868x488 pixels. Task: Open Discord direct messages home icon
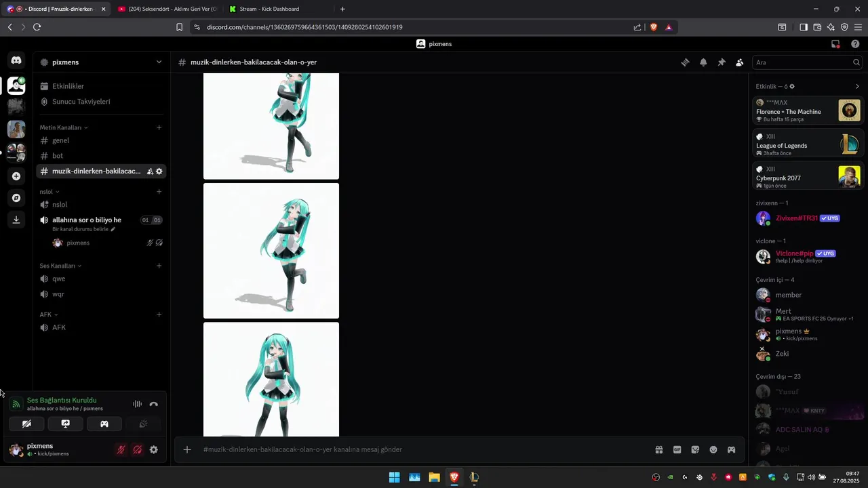pyautogui.click(x=16, y=60)
